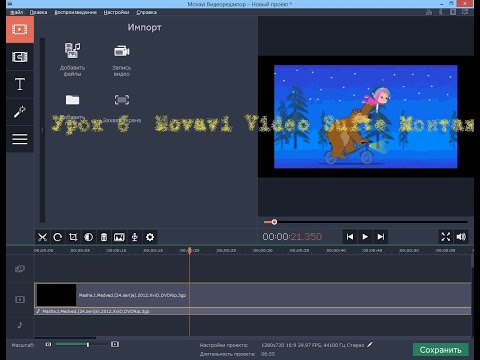
Task: Click Добавить файлы to add files
Action: [x=72, y=59]
